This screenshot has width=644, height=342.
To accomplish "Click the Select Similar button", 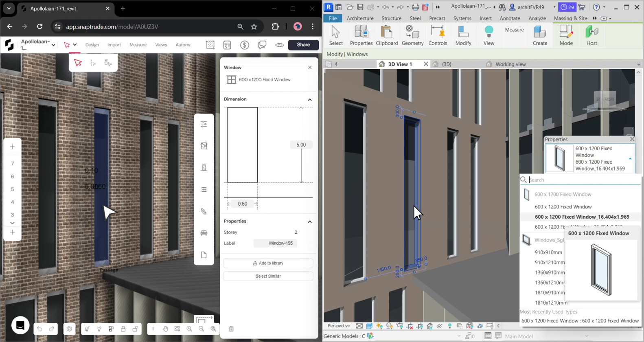I will point(268,276).
